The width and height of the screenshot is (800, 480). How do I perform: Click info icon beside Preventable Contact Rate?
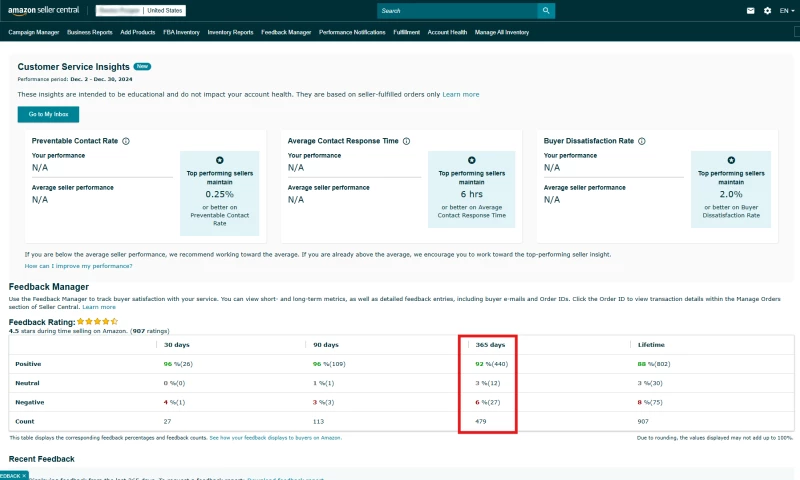point(126,141)
